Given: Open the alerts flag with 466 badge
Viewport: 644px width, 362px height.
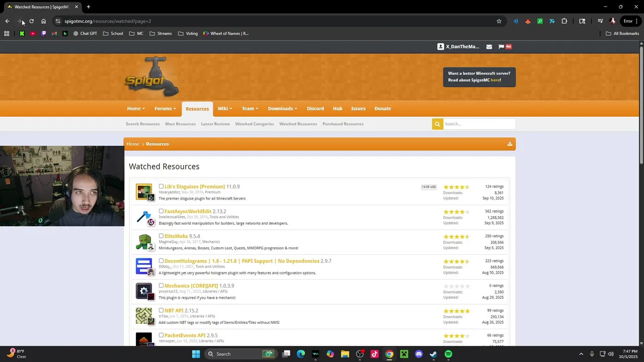Looking at the screenshot, I should [505, 47].
